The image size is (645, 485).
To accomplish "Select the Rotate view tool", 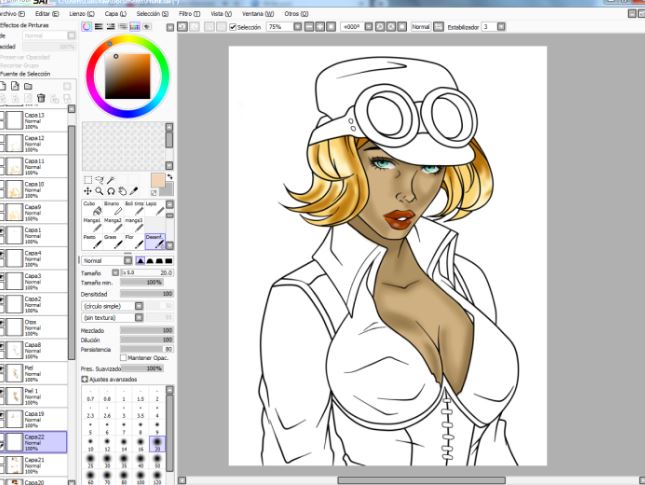I will 111,191.
